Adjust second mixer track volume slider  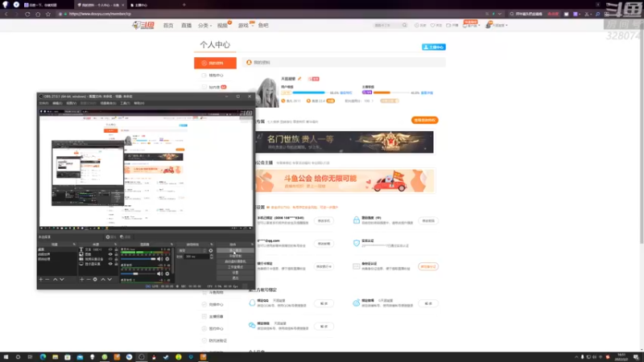(x=138, y=274)
